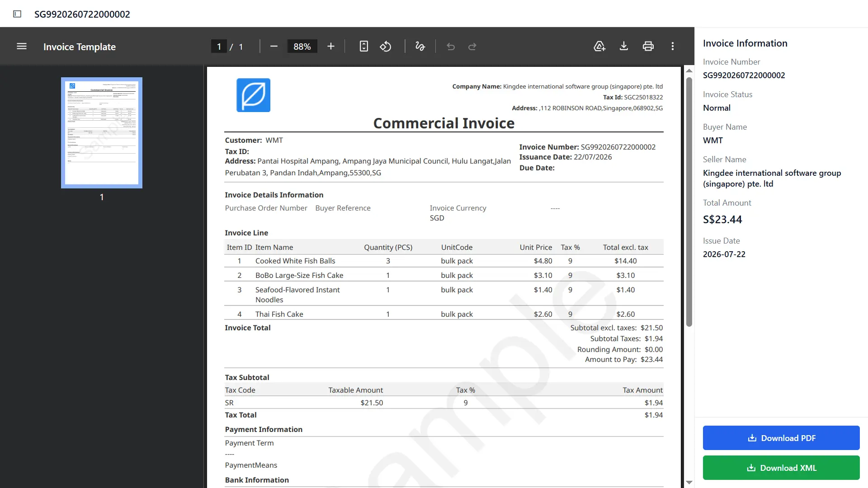Screen dimensions: 868x488
Task: Click the S$23.44 total amount
Action: coord(722,220)
